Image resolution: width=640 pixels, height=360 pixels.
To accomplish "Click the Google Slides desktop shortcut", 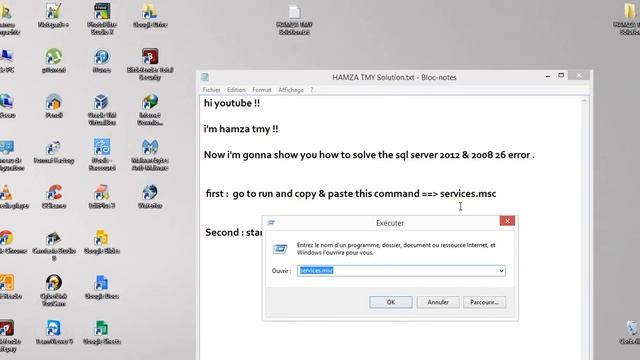I will click(102, 241).
